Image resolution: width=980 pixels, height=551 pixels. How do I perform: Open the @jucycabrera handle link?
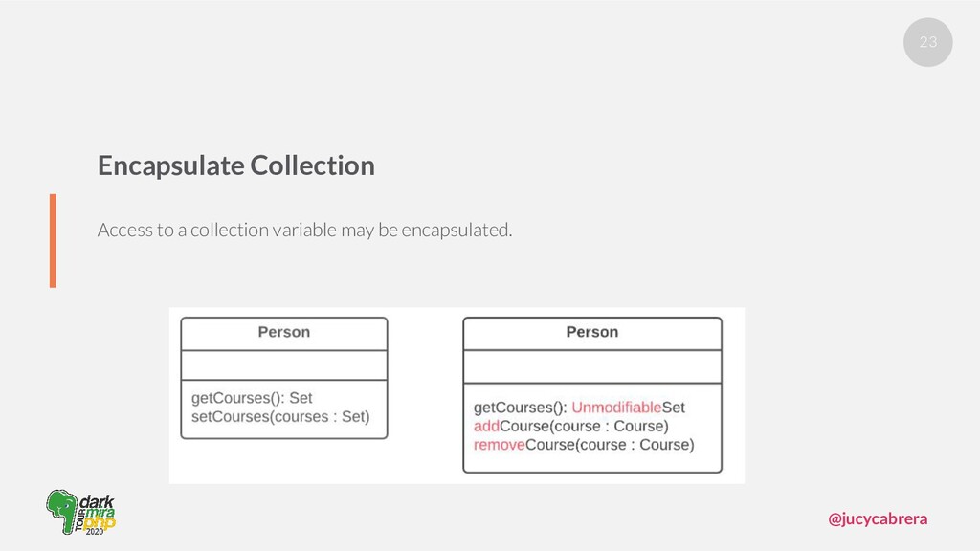878,518
